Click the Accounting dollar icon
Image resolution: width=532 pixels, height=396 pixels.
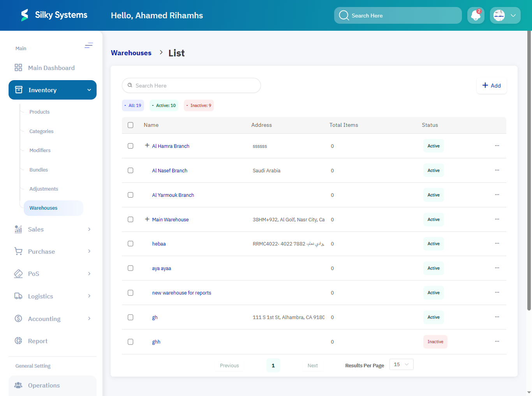(18, 319)
